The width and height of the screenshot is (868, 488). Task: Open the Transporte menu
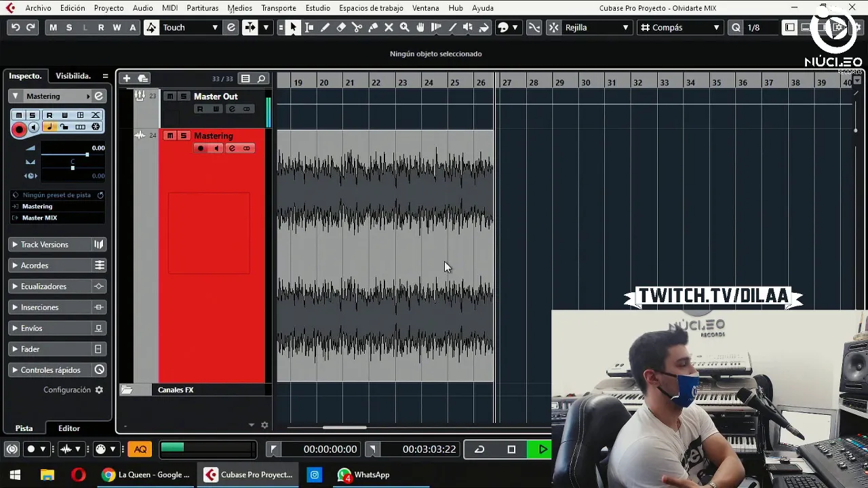point(278,8)
